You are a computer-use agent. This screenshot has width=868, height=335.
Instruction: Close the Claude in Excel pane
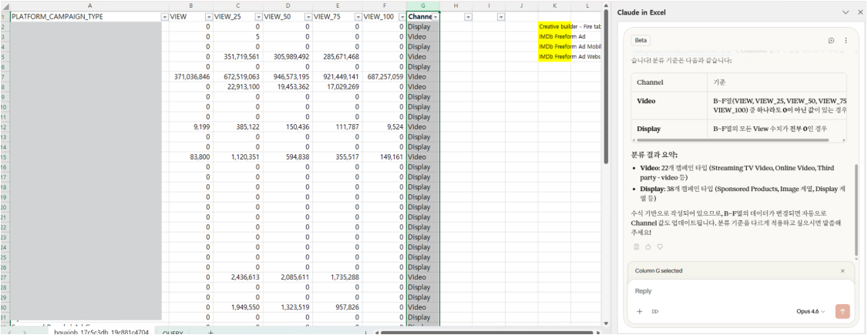coord(860,12)
